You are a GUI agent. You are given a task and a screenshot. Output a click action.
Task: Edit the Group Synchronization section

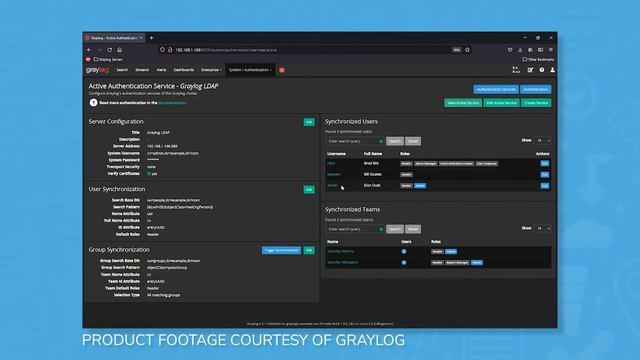click(309, 250)
